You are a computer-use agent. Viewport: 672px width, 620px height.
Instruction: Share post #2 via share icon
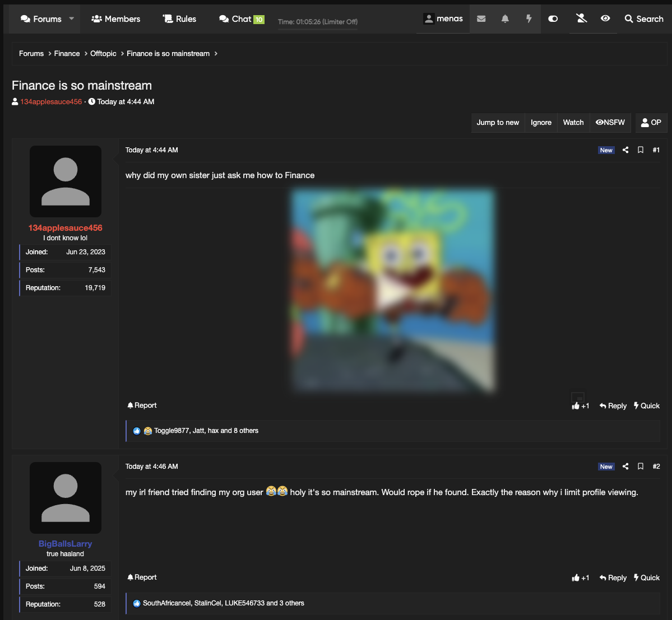coord(625,467)
